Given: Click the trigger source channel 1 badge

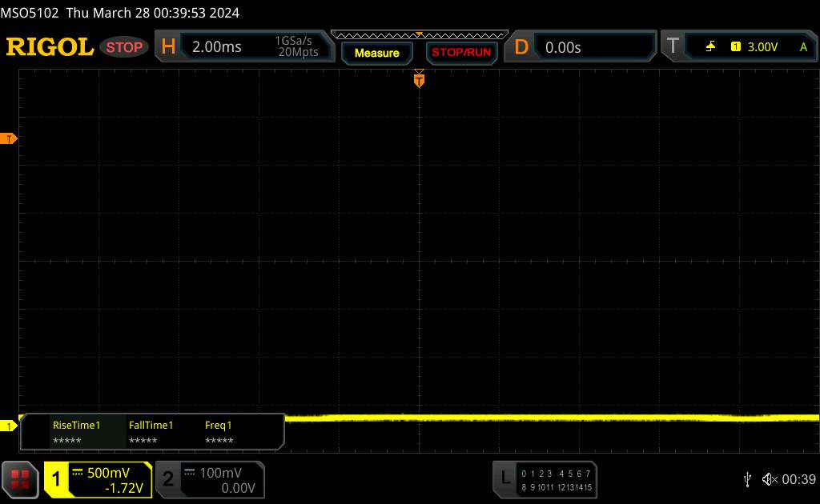Looking at the screenshot, I should click(736, 47).
